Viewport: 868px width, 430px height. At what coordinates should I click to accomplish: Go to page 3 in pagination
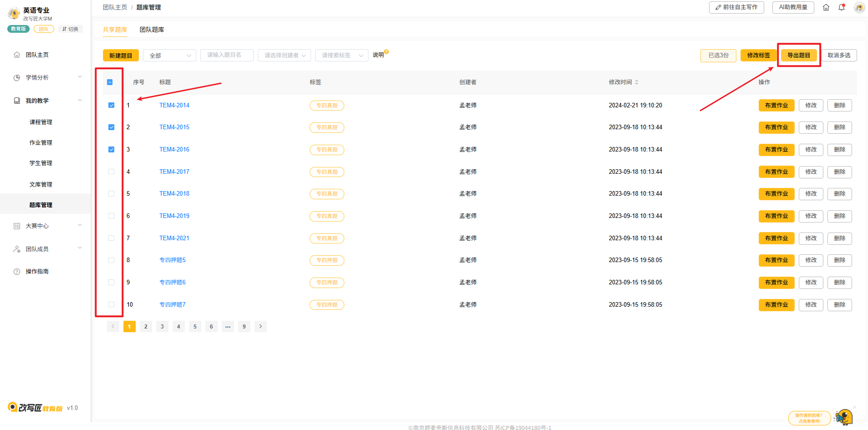point(162,327)
